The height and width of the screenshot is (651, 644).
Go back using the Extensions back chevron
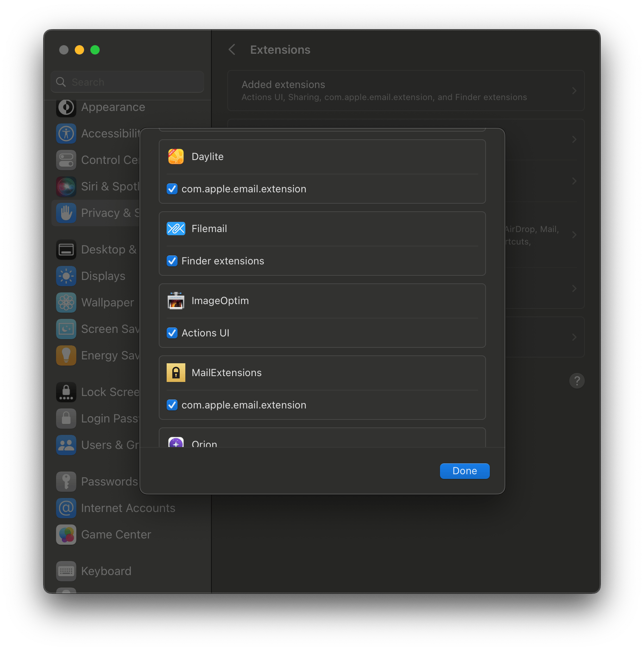[232, 49]
